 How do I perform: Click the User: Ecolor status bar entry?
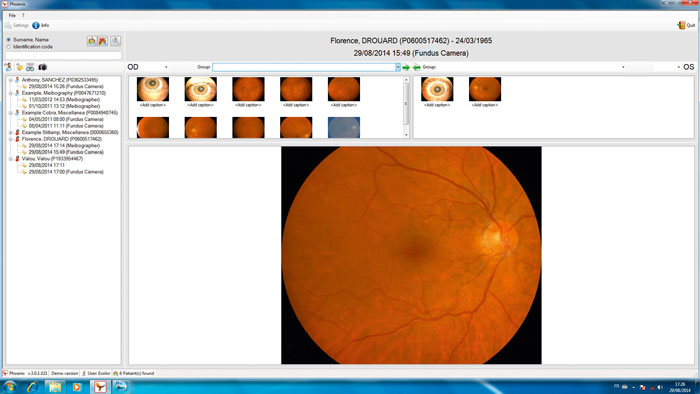[x=96, y=373]
